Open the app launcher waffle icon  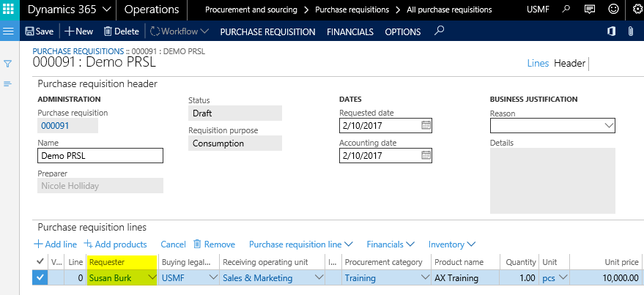[10, 10]
